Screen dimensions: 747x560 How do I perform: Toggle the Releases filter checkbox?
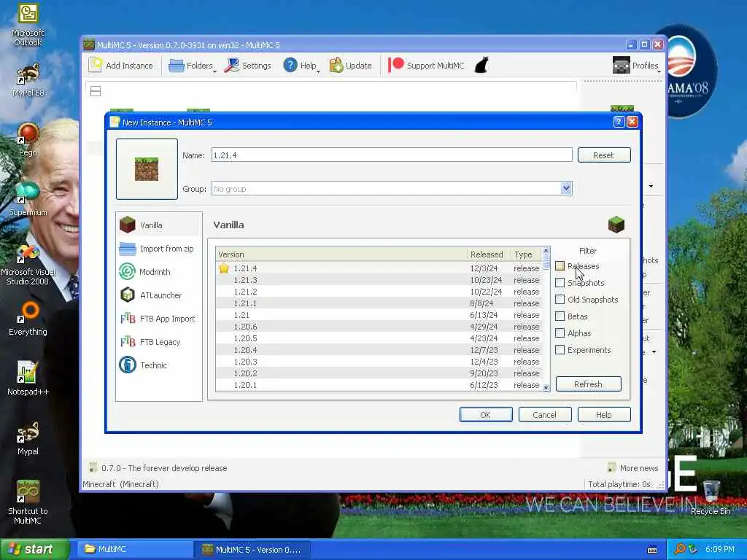(x=560, y=265)
